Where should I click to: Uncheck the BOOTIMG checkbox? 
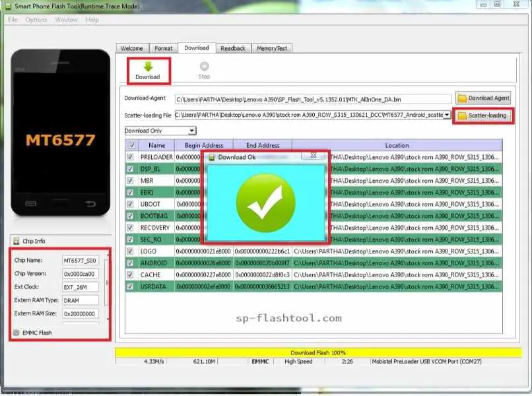click(x=130, y=216)
